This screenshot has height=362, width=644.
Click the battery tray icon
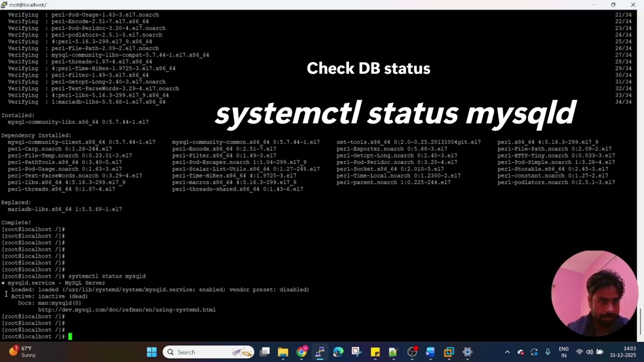(x=600, y=352)
